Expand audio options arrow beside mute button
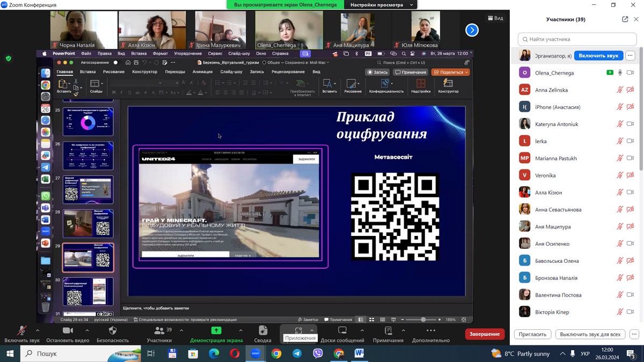The image size is (644, 362). point(38,330)
